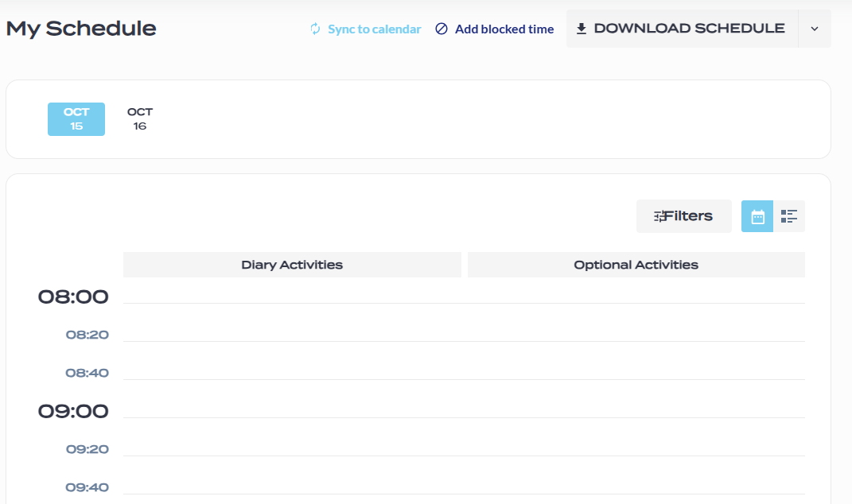The height and width of the screenshot is (504, 852).
Task: Select the 08:20 time label
Action: [88, 335]
